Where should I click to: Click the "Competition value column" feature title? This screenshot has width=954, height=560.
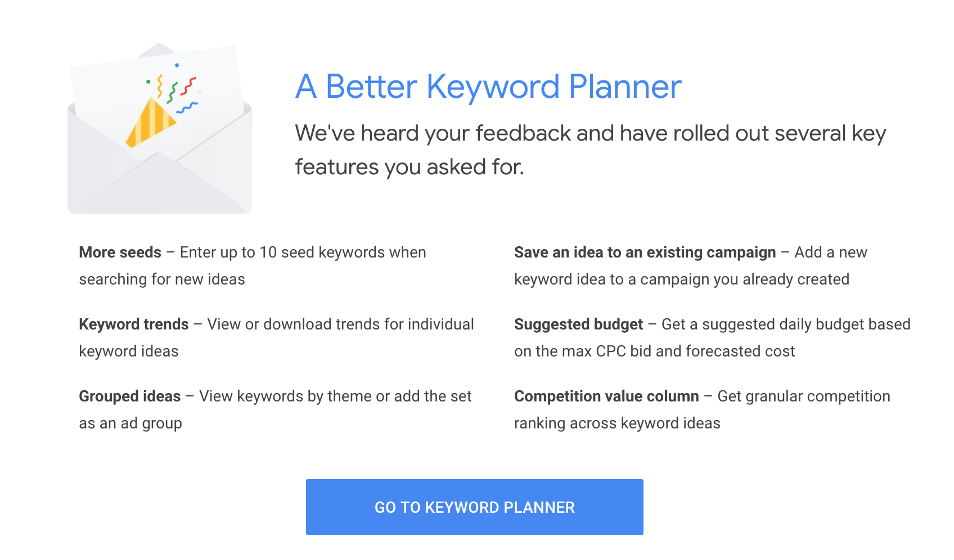click(x=607, y=396)
